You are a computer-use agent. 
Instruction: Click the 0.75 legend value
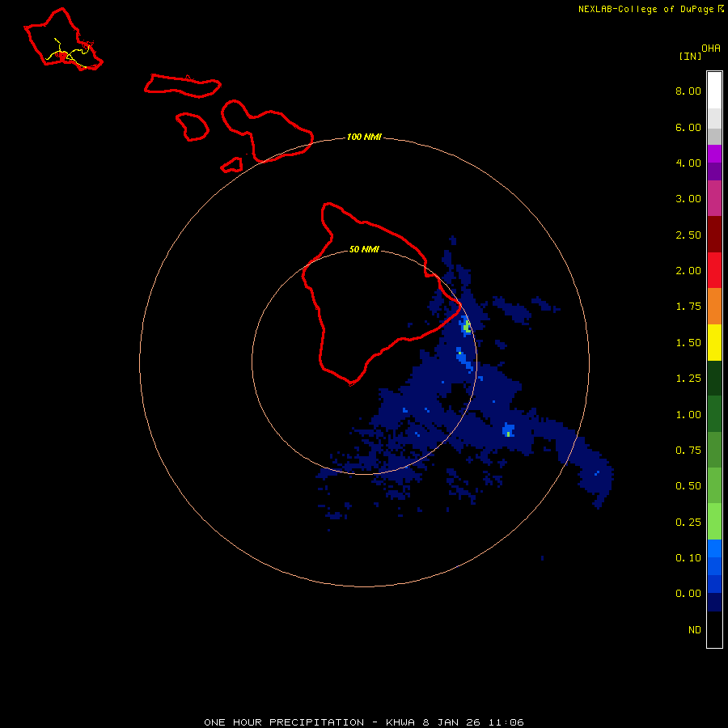click(688, 451)
